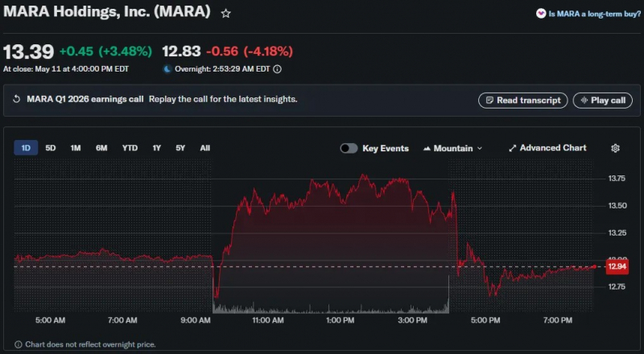Click the +0.45 (+3.48%) change text
This screenshot has width=644, height=354.
(x=105, y=51)
